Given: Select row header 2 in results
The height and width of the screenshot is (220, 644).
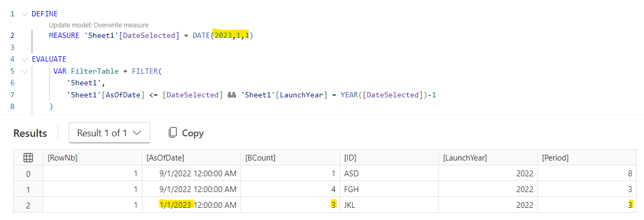Looking at the screenshot, I should click(x=29, y=205).
